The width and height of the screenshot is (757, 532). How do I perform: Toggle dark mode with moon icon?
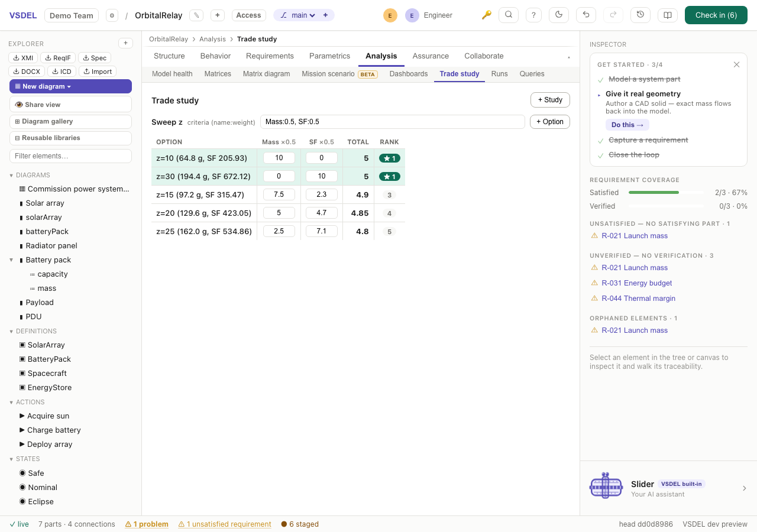click(x=559, y=15)
